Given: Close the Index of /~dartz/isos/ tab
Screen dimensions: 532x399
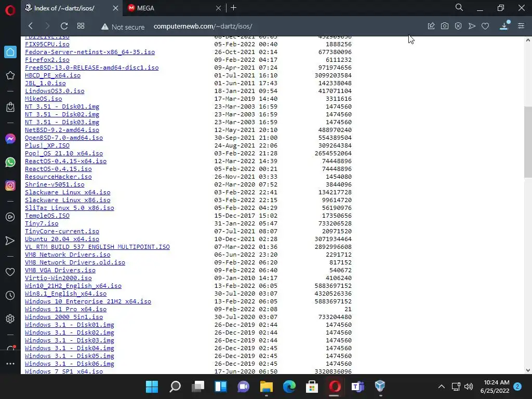Looking at the screenshot, I should coord(116,8).
